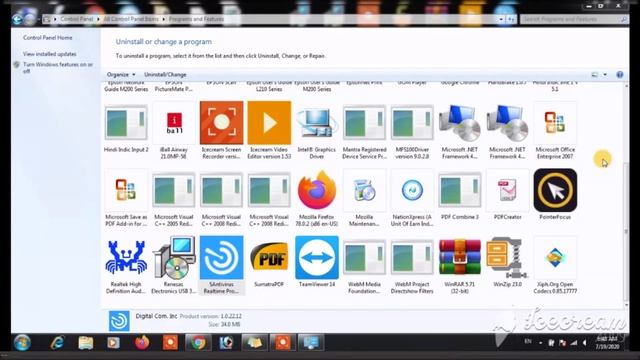Open Google Chrome from the taskbar
This screenshot has width=640, height=360.
[198, 342]
